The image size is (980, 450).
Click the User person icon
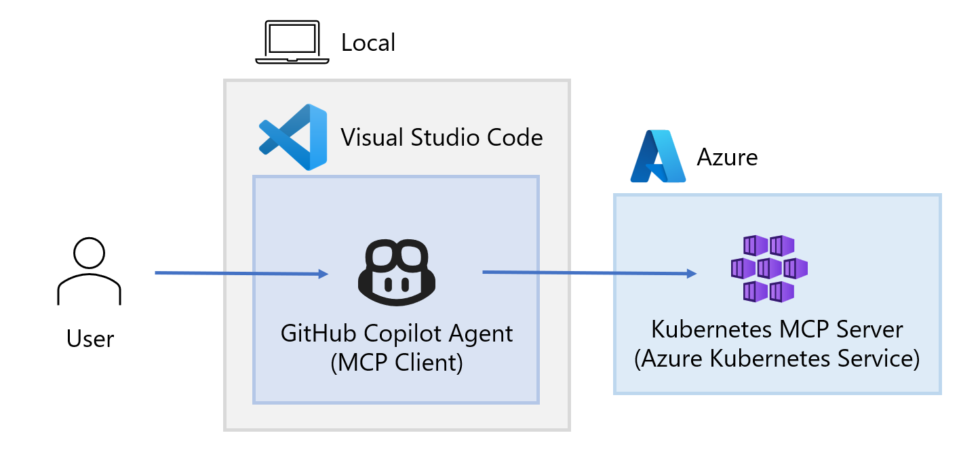(90, 272)
